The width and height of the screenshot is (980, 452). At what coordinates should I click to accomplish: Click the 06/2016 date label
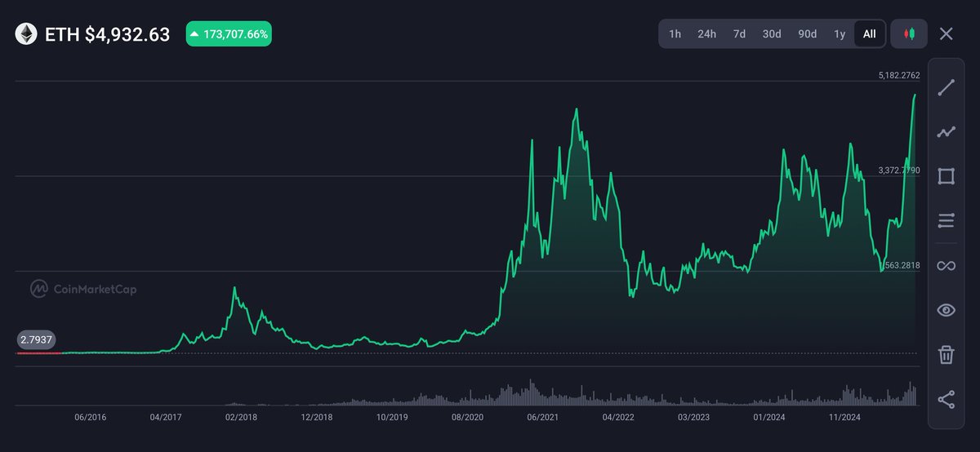pos(90,417)
